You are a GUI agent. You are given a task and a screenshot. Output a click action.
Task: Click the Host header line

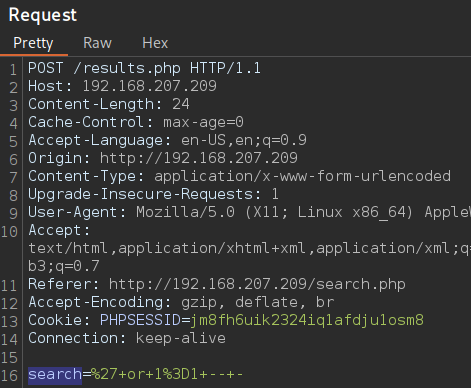tap(122, 86)
